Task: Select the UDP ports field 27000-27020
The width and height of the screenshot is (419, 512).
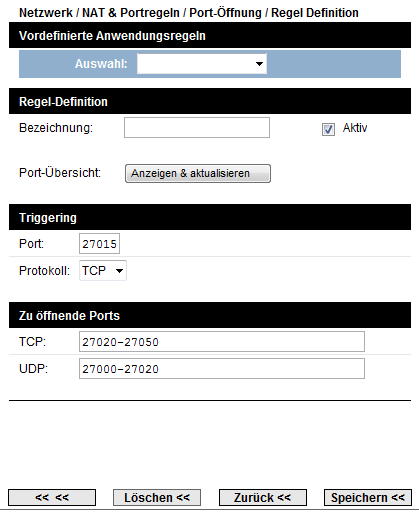Action: [x=222, y=369]
